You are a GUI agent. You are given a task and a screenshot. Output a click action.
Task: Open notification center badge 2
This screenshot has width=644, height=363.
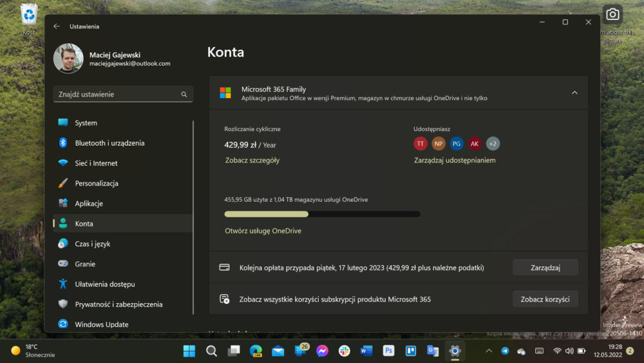coord(630,351)
